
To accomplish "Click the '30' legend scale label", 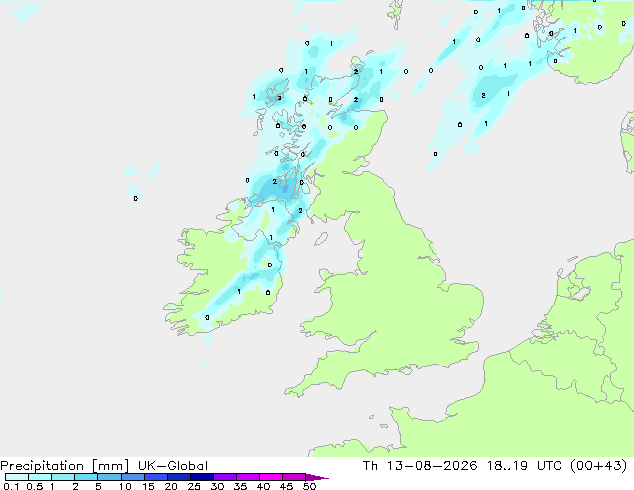I will coord(217,486).
